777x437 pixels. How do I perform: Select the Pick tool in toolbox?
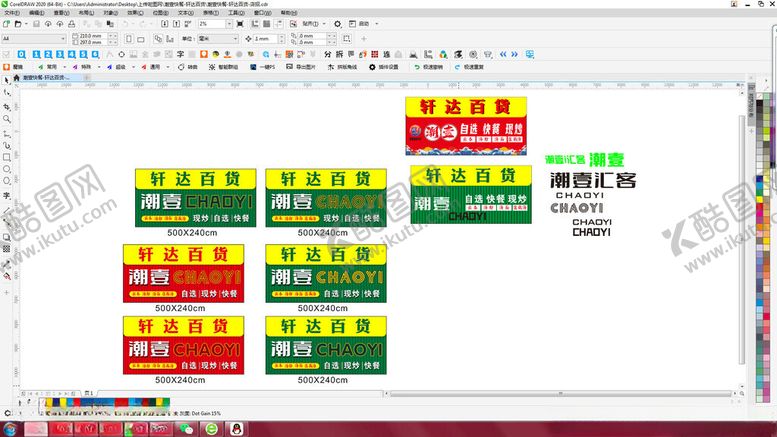7,80
